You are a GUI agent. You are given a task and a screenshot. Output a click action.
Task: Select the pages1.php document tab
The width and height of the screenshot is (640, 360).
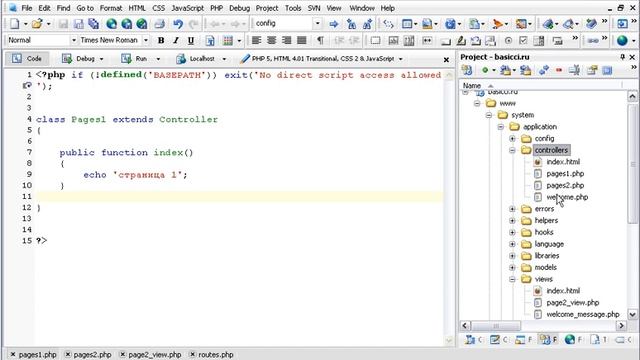(x=34, y=355)
